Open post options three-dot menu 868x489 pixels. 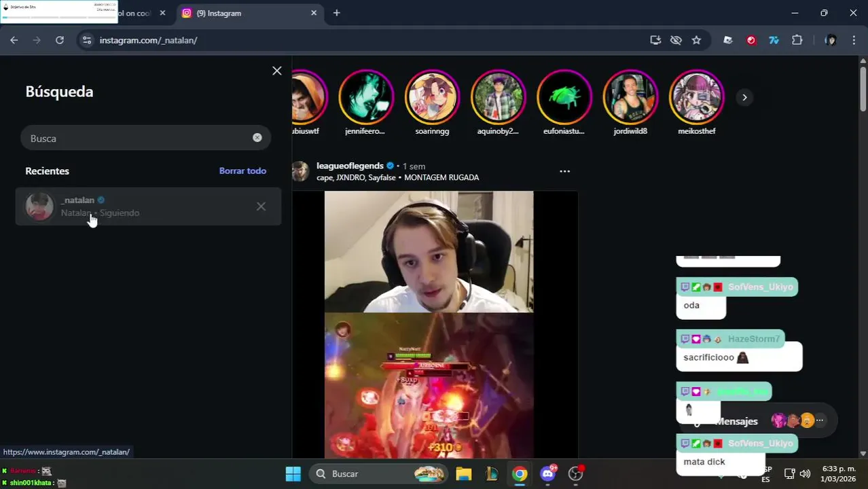(564, 171)
